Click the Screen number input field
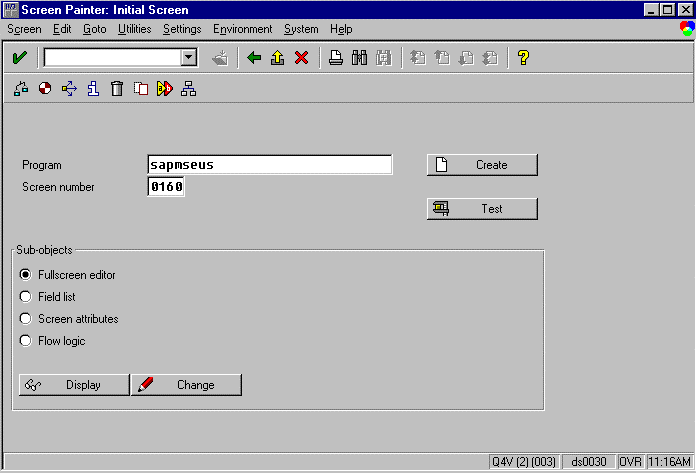Screen dimensions: 696x473 pos(166,187)
